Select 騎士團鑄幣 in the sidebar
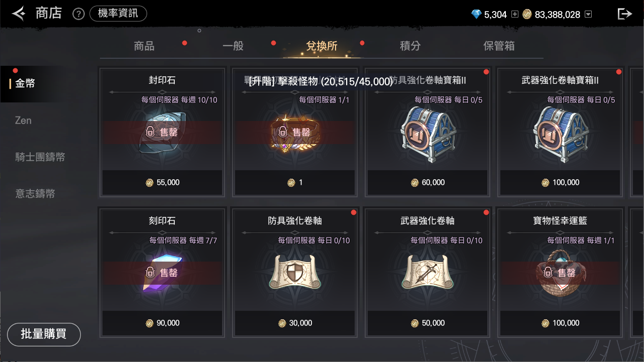Viewport: 644px width, 362px height. [x=40, y=157]
